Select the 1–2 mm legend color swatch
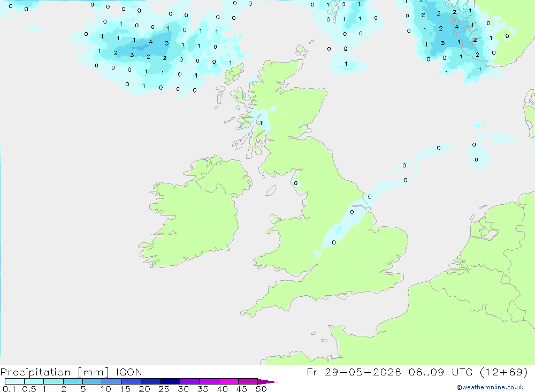This screenshot has height=392, width=535. click(53, 381)
